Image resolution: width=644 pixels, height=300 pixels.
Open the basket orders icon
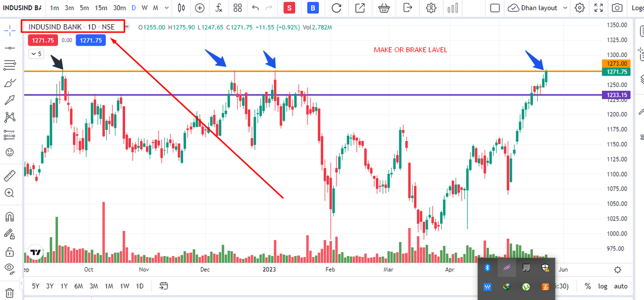tap(384, 8)
